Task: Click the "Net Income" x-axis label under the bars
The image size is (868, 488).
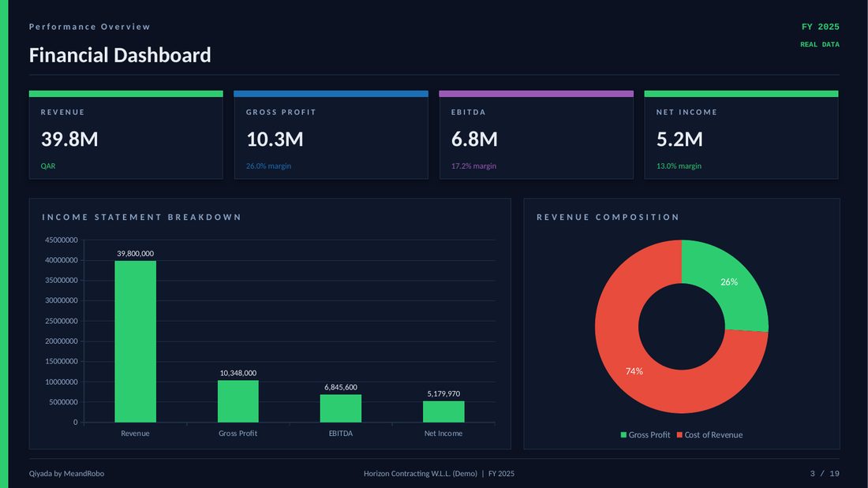Action: 443,434
